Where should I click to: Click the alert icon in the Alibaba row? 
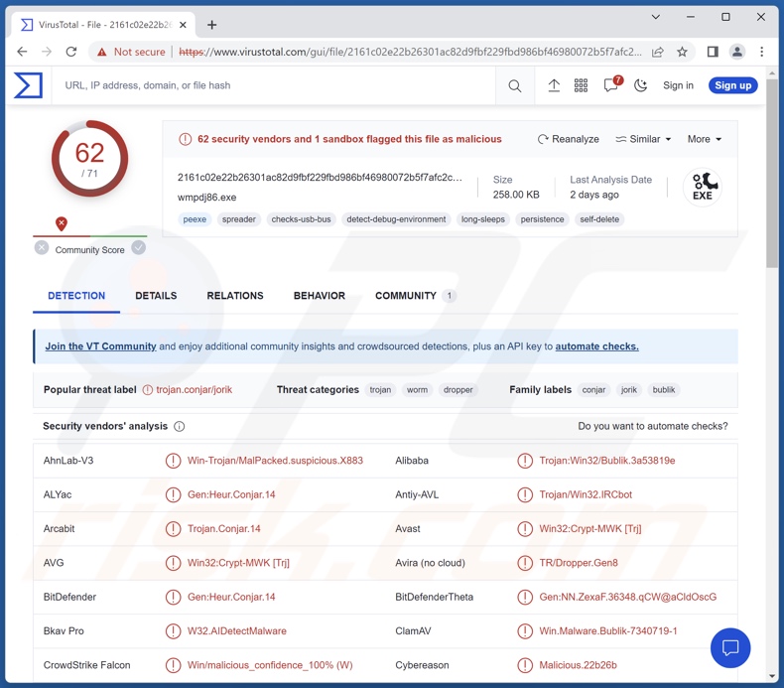pyautogui.click(x=525, y=461)
